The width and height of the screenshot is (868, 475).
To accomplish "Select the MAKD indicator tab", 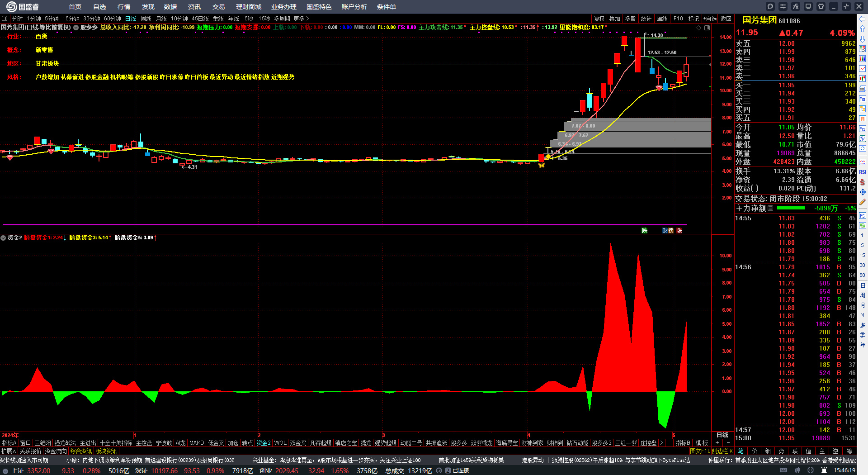I will tap(197, 443).
